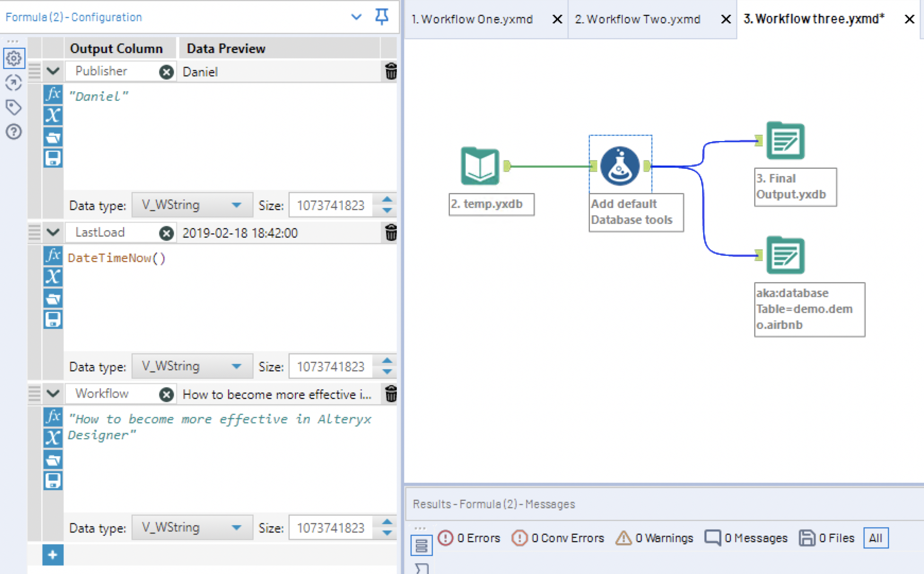The height and width of the screenshot is (574, 924).
Task: Click the 'All' messages filter button
Action: click(x=876, y=537)
